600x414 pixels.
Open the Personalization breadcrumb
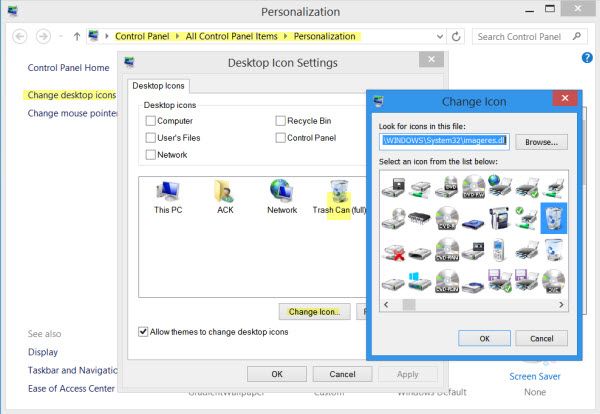click(324, 36)
